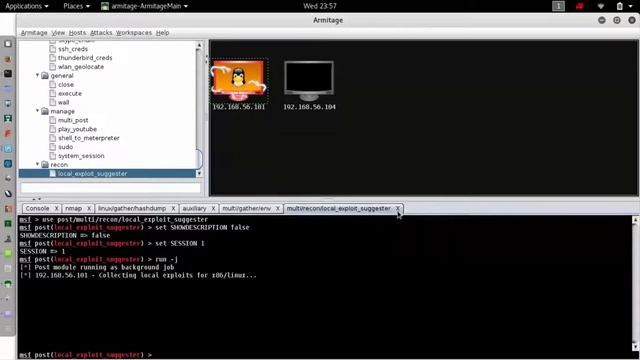Viewport: 640px width, 360px height.
Task: Open the Terminal from the dock
Action: pos(8,73)
